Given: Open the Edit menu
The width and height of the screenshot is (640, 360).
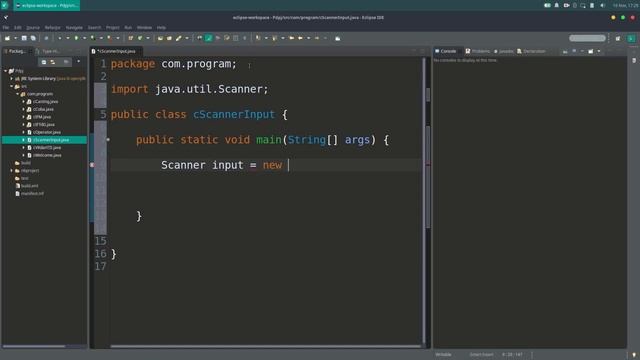Looking at the screenshot, I should tap(18, 28).
